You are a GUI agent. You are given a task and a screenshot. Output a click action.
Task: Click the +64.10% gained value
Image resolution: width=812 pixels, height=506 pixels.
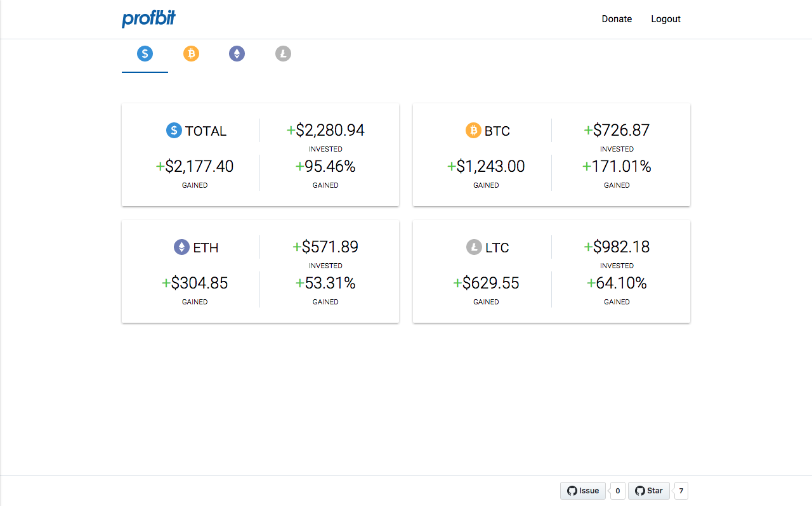point(617,283)
